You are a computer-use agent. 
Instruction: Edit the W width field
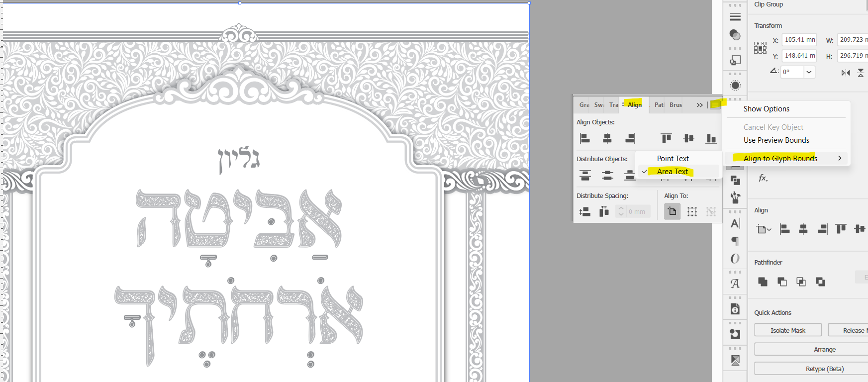coord(853,40)
